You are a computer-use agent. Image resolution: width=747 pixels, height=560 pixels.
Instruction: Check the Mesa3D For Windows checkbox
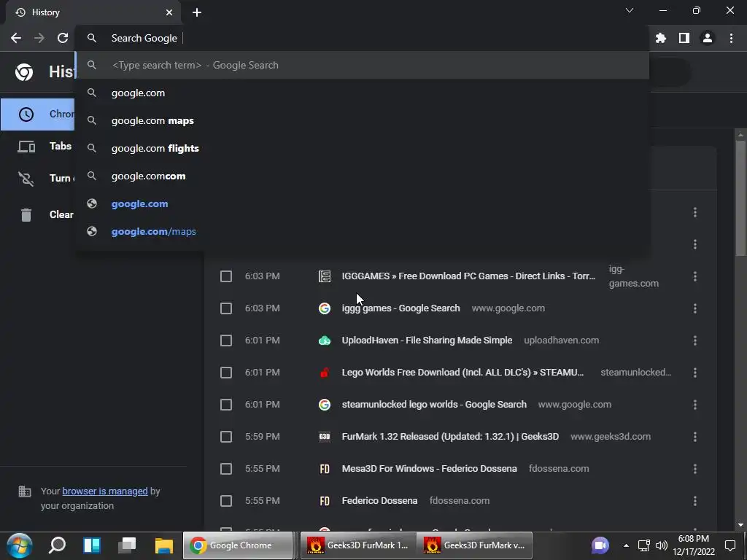[x=226, y=469]
